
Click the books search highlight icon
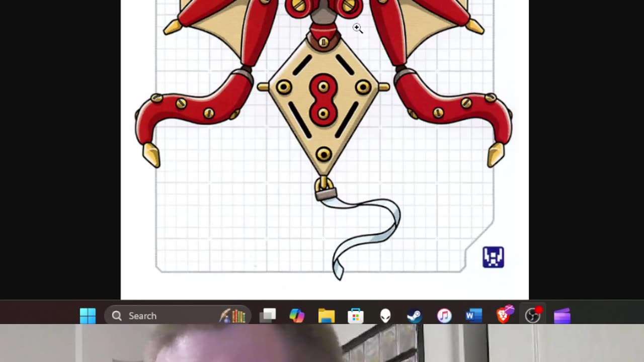(233, 316)
